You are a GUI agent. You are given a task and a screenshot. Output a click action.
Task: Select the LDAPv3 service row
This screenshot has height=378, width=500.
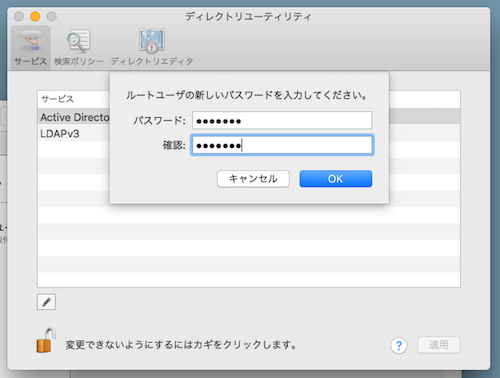click(x=249, y=133)
